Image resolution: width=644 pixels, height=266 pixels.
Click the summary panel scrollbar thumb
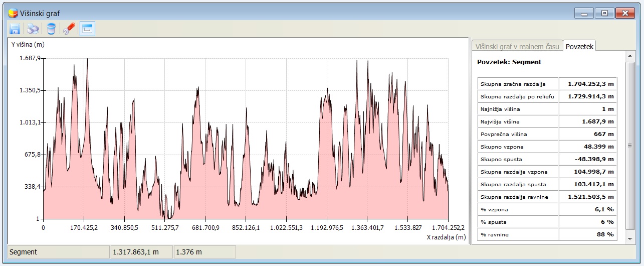[630, 146]
